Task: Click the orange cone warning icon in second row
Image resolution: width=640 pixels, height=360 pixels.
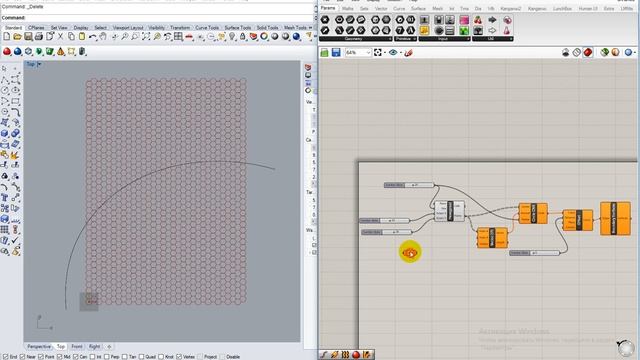Action: tap(60, 52)
